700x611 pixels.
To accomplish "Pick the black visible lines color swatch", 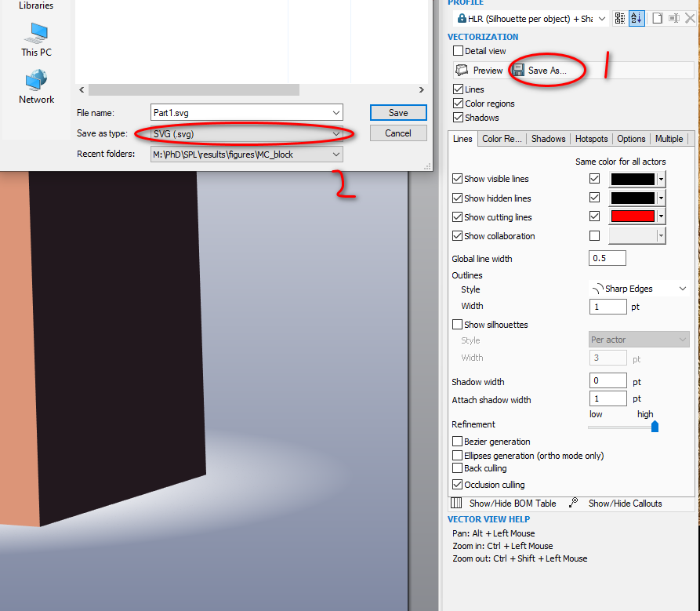I will point(633,179).
